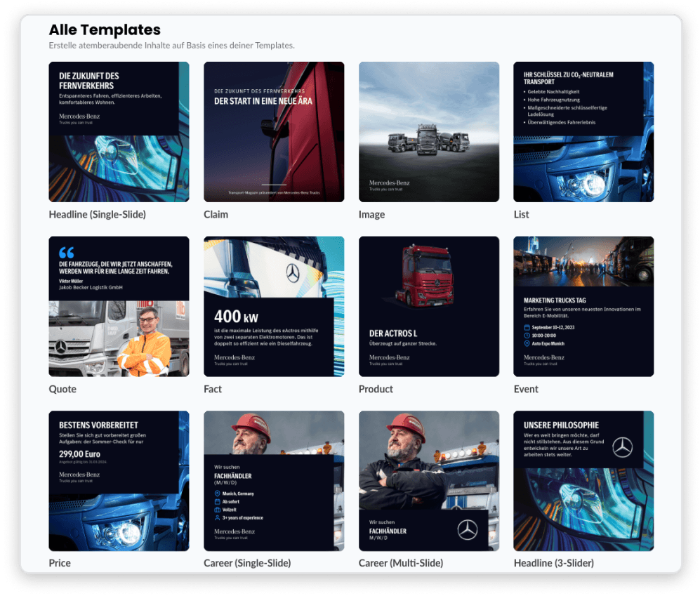The image size is (700, 596).
Task: Click the 'Fact' template label
Action: tap(213, 390)
